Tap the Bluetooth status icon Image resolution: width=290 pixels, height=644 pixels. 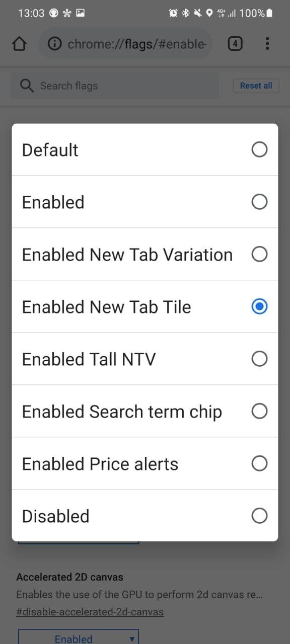[x=185, y=13]
